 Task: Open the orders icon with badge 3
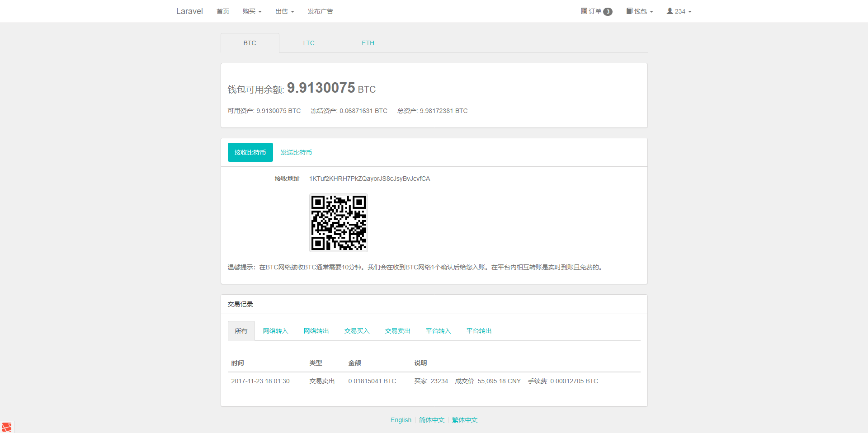(583, 11)
